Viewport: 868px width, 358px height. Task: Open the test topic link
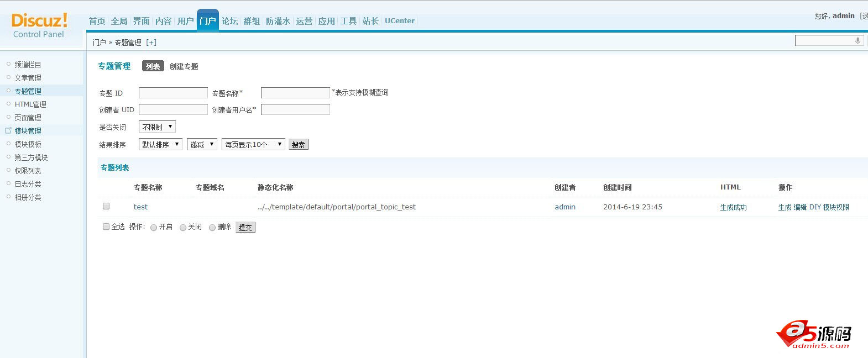(140, 207)
